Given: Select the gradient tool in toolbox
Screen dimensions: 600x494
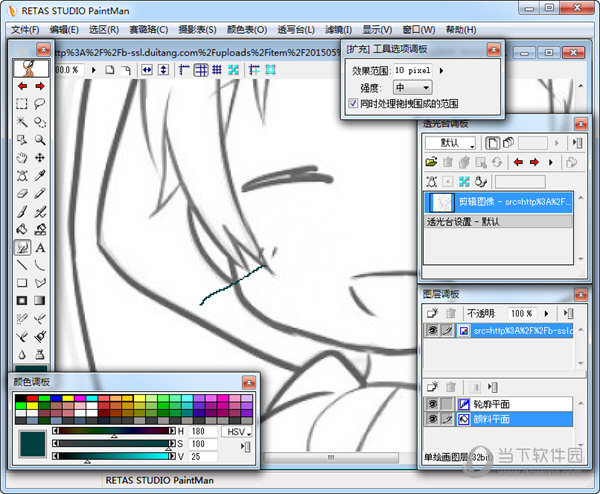Looking at the screenshot, I should click(40, 301).
